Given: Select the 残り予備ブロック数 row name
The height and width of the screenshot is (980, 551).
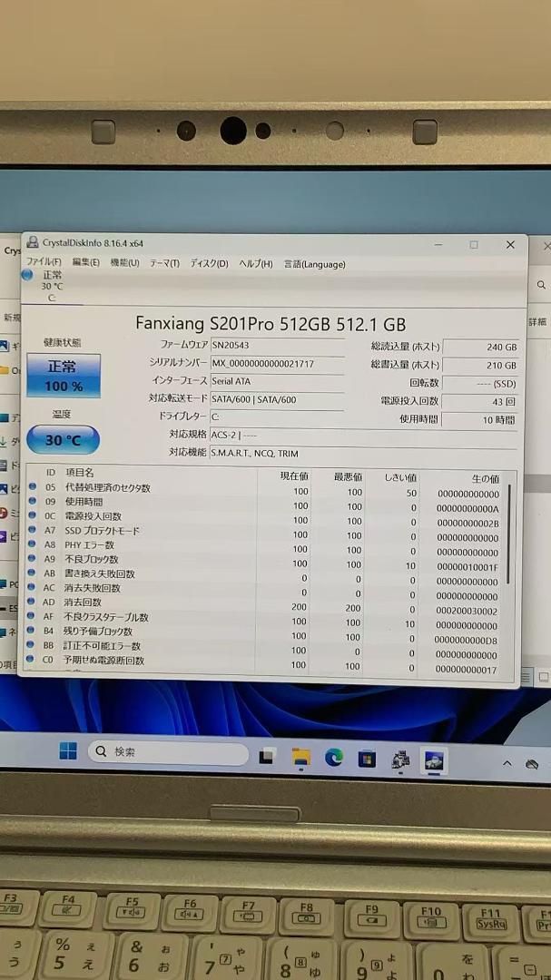Looking at the screenshot, I should tap(98, 632).
